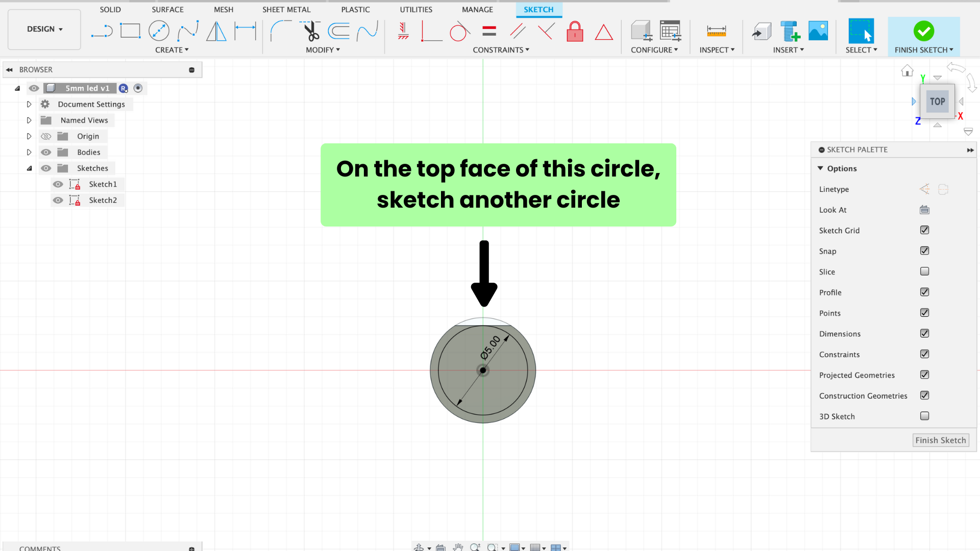Image resolution: width=980 pixels, height=551 pixels.
Task: Select the Parallel constraint icon
Action: pos(518,31)
